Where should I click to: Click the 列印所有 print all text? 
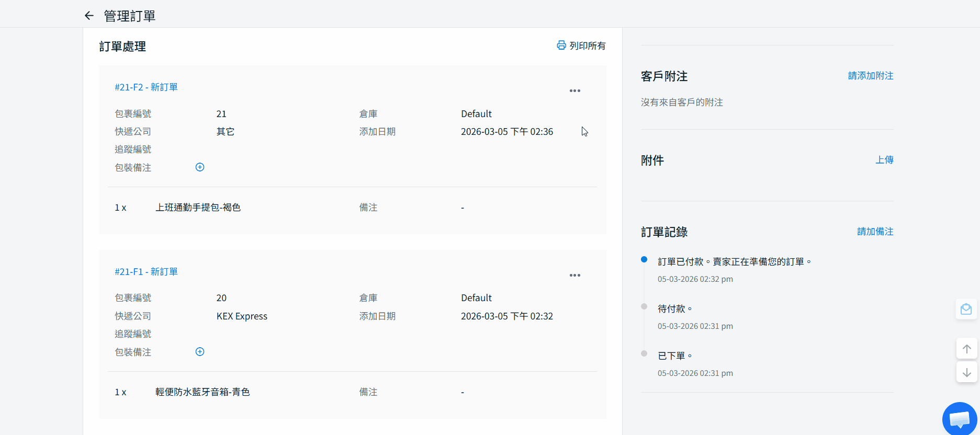(x=587, y=46)
